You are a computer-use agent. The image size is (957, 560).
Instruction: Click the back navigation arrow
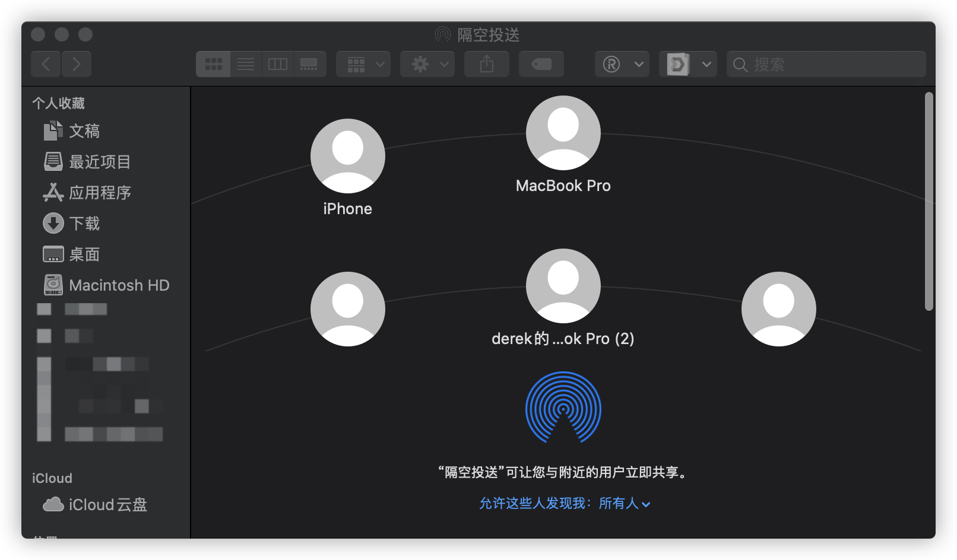[46, 63]
